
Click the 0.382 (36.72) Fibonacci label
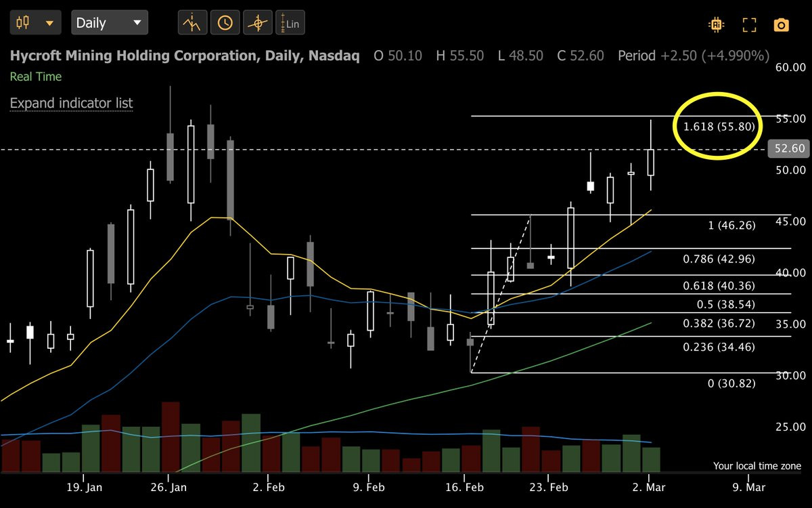[x=719, y=323]
